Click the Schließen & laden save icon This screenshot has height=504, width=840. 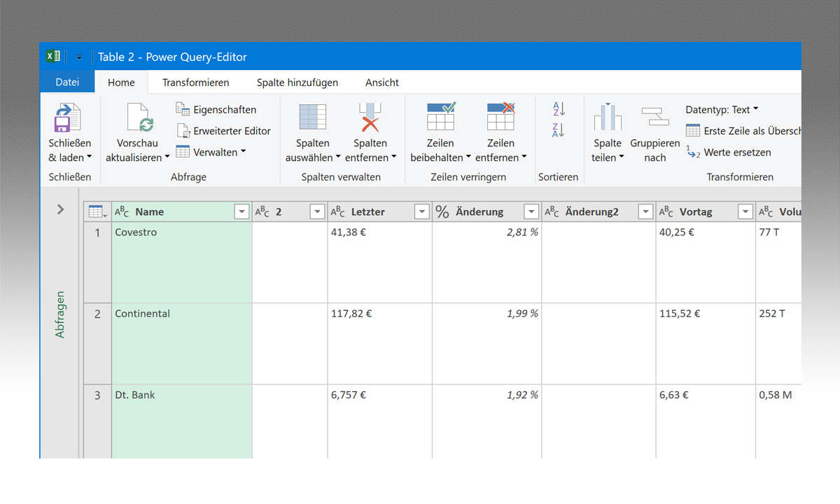[x=68, y=117]
